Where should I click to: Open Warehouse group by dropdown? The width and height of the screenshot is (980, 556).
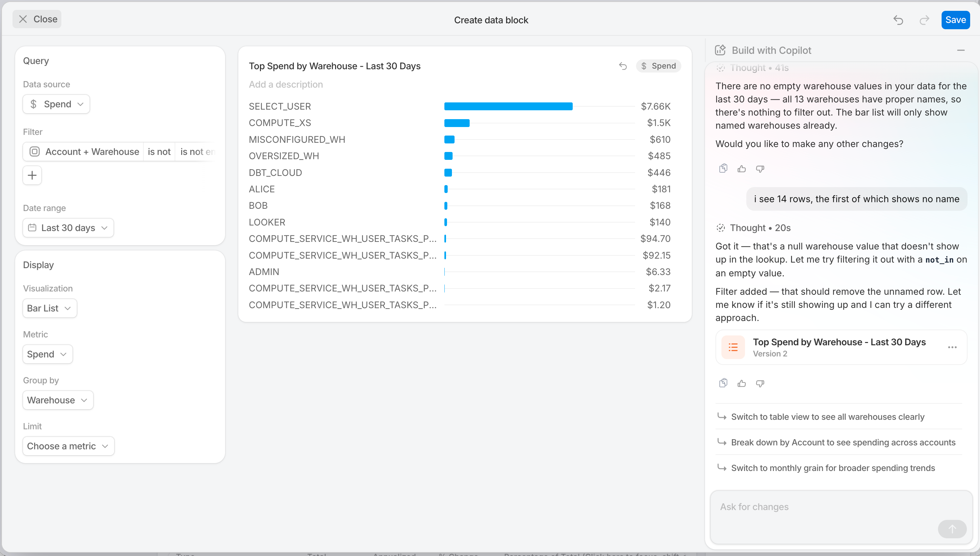click(x=58, y=400)
